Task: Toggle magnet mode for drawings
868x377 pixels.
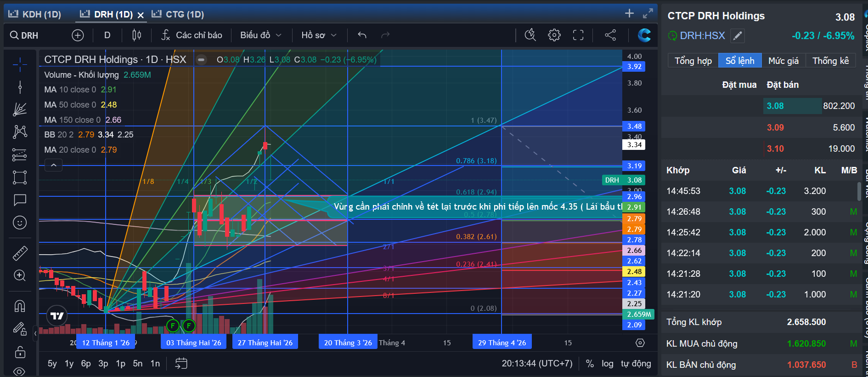Action: coord(20,306)
